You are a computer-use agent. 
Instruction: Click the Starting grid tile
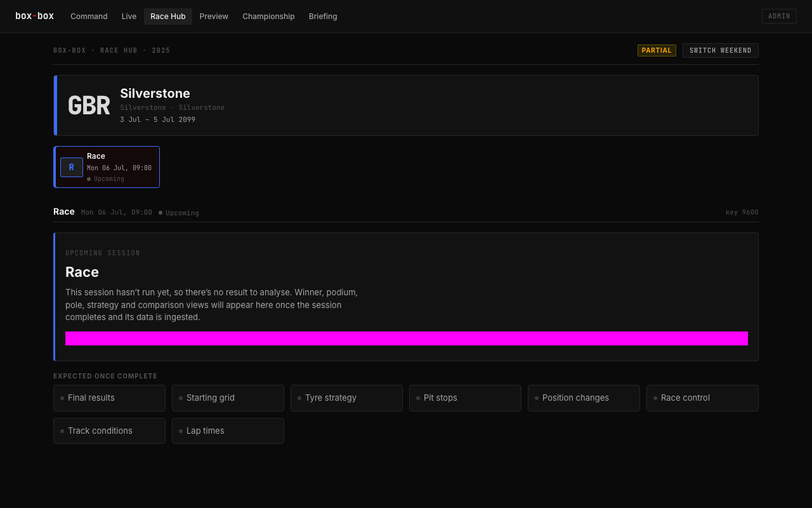click(x=228, y=398)
